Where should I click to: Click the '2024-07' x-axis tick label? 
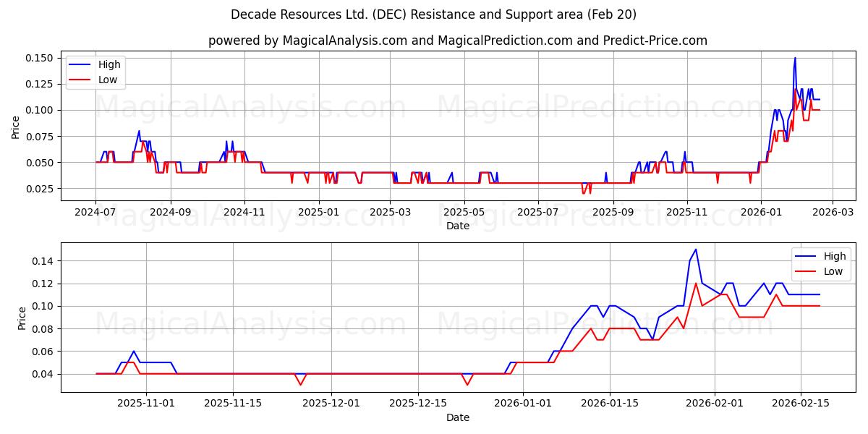96,212
